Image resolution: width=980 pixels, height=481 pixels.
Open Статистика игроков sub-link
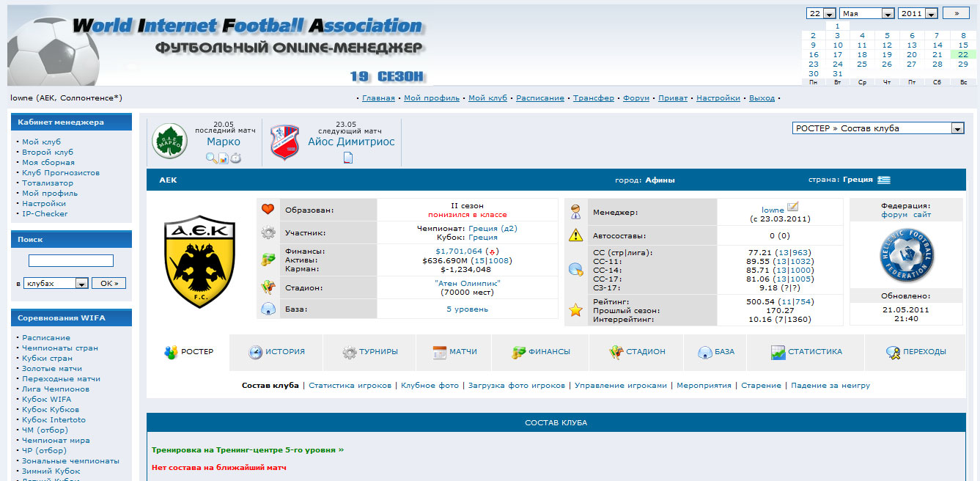pos(350,385)
